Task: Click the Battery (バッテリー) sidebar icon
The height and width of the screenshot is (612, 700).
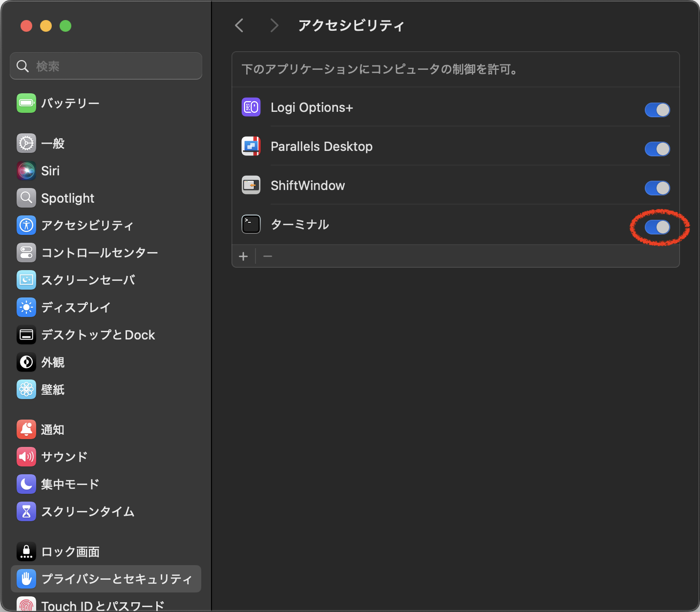Action: [x=26, y=103]
